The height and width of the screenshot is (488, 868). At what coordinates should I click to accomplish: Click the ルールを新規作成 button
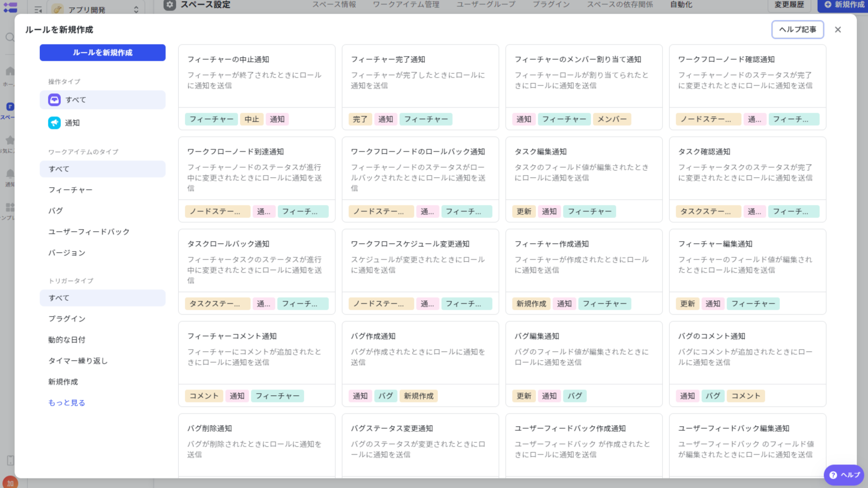(102, 52)
